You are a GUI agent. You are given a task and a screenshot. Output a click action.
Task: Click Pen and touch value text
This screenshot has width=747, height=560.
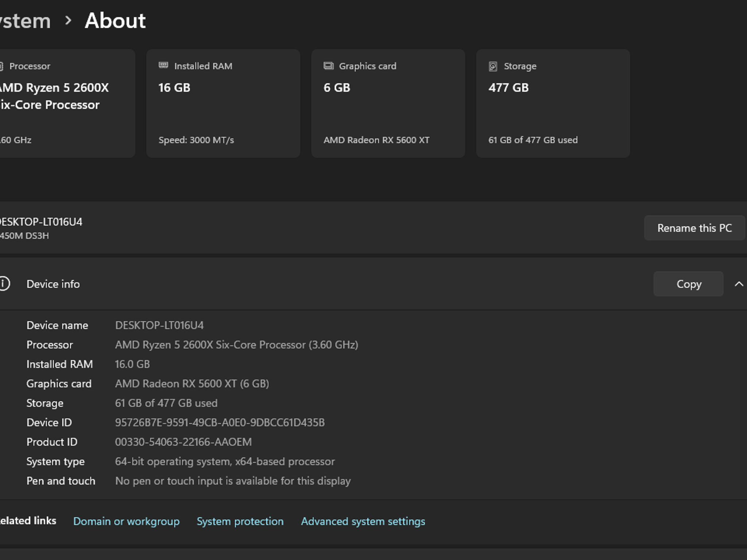click(233, 481)
